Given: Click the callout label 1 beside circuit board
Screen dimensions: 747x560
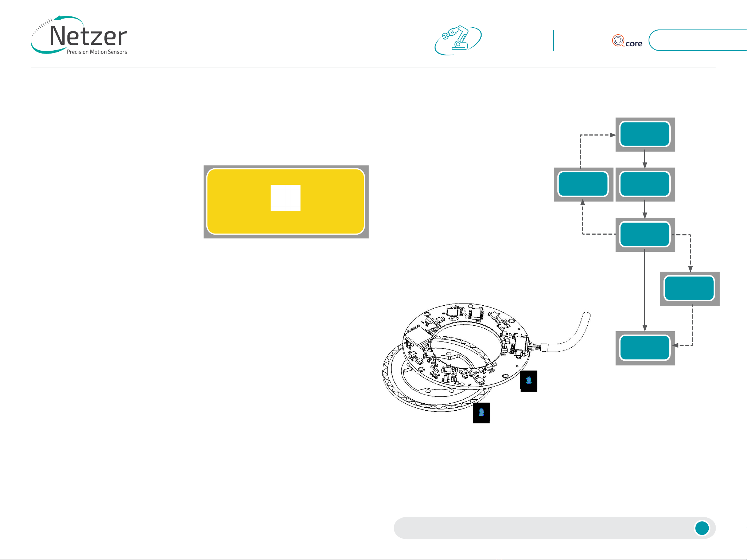Looking at the screenshot, I should click(529, 381).
